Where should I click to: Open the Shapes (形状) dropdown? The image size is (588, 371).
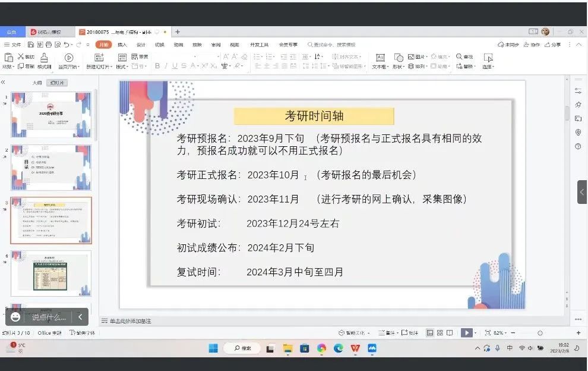point(399,67)
